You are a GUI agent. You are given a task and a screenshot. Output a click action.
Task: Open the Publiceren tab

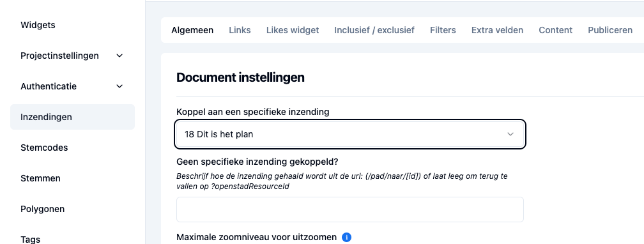(x=610, y=30)
